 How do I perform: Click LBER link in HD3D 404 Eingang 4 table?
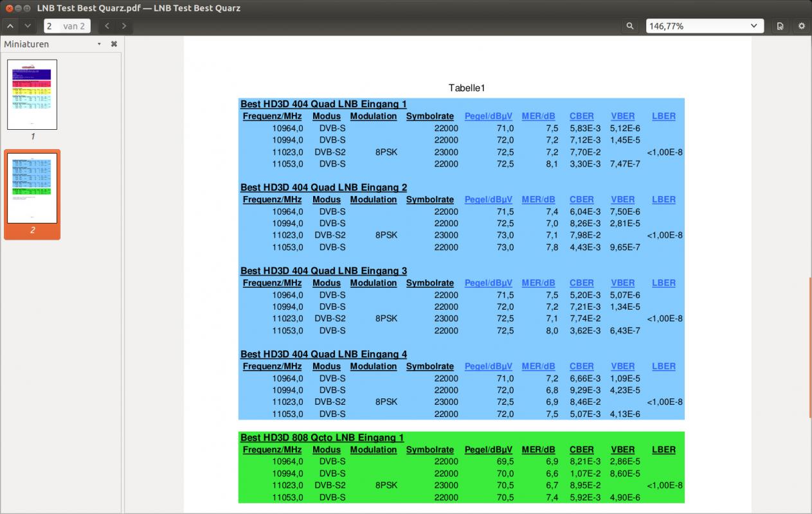click(x=663, y=367)
